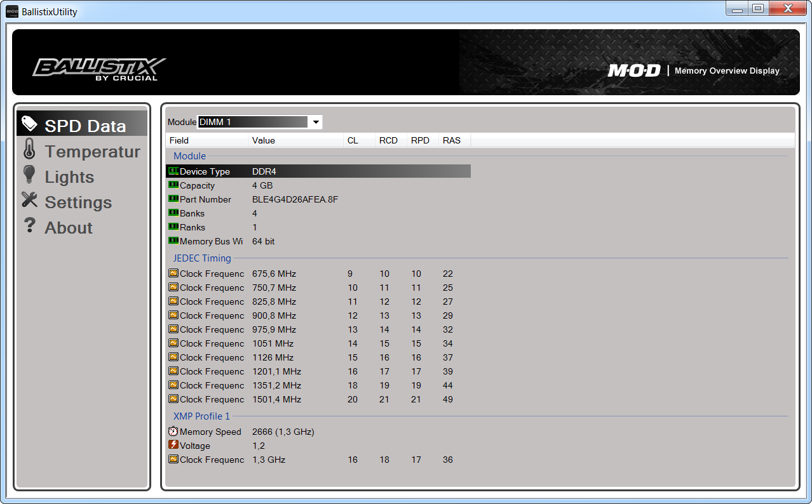This screenshot has height=504, width=812.
Task: Click the XMP Profile 1 group header
Action: point(201,416)
